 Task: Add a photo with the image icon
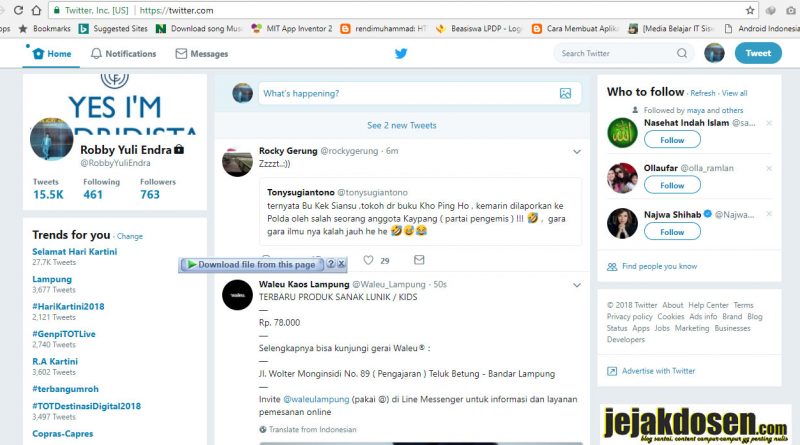pyautogui.click(x=565, y=93)
